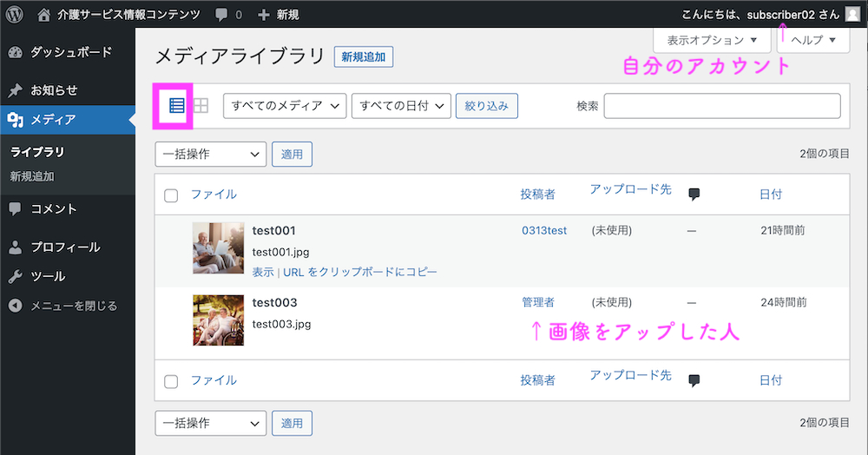The width and height of the screenshot is (868, 455).
Task: Click the お知らせ pin icon in sidebar
Action: click(16, 90)
